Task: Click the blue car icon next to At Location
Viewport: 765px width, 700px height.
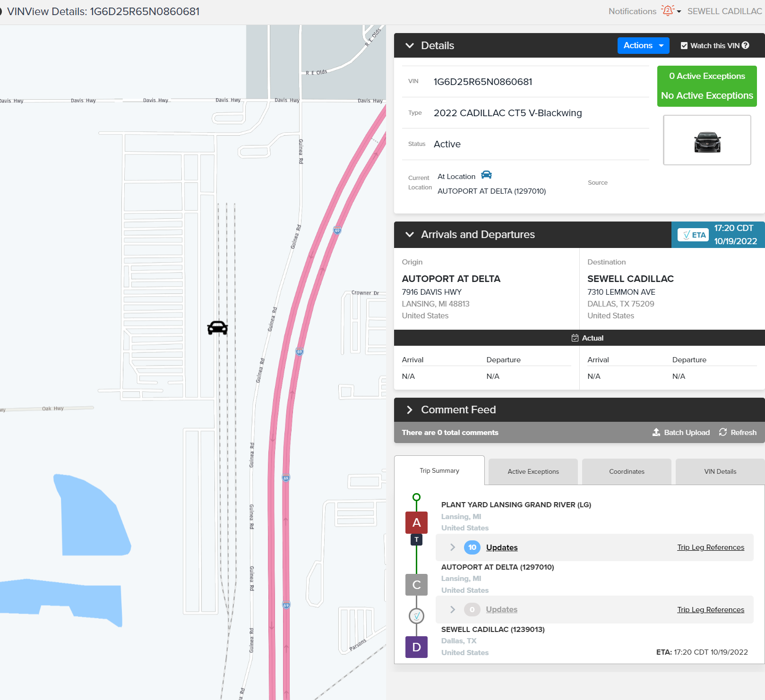Action: click(486, 175)
